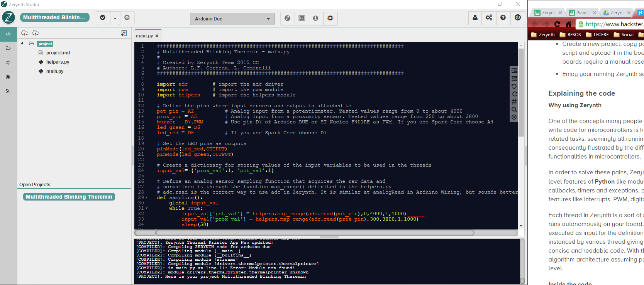Open the preferences gears icon
This screenshot has width=644, height=285.
489,18
